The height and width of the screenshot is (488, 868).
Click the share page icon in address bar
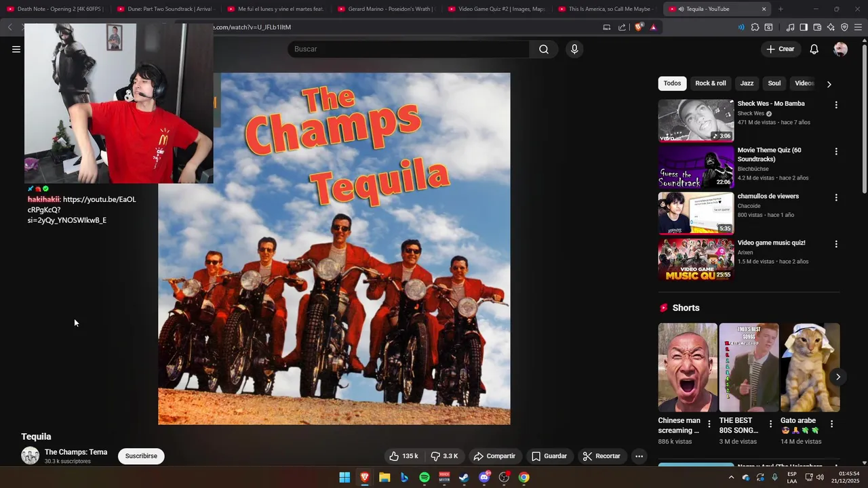(x=622, y=27)
